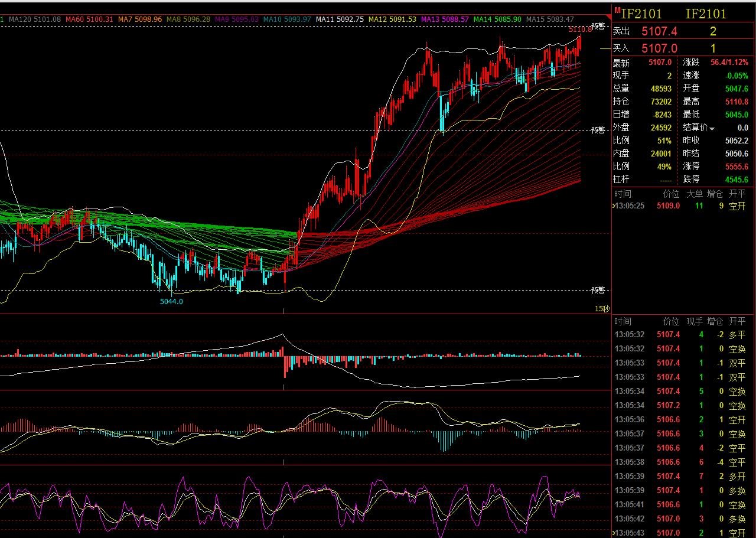756x538 pixels.
Task: Select the MA9 5095.03 indicator label
Action: tap(237, 19)
